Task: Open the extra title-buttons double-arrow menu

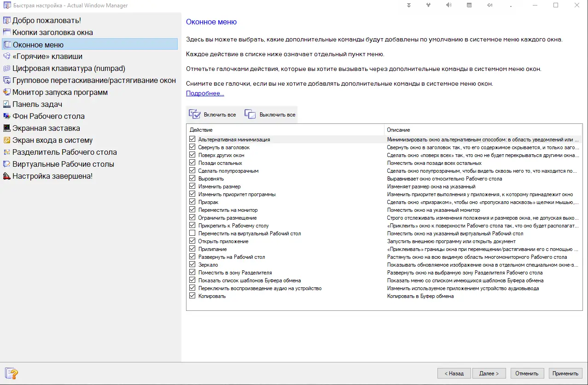Action: click(408, 6)
